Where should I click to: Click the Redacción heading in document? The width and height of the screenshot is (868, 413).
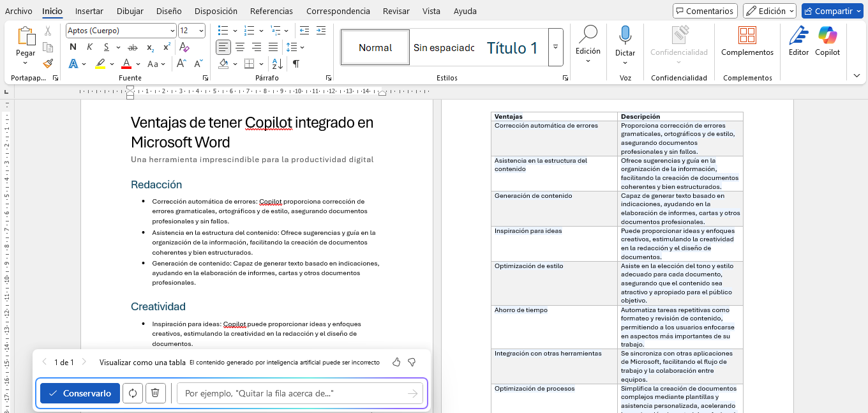[156, 184]
